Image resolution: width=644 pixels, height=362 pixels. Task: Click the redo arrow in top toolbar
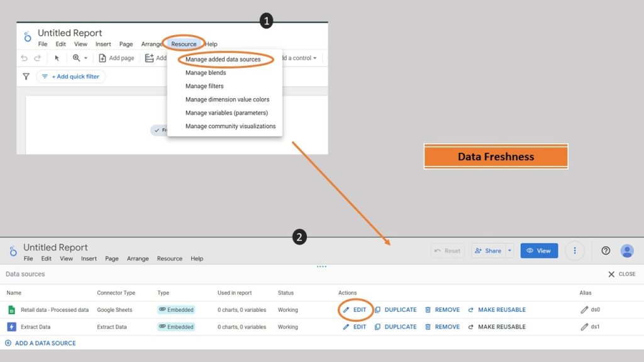[x=37, y=58]
